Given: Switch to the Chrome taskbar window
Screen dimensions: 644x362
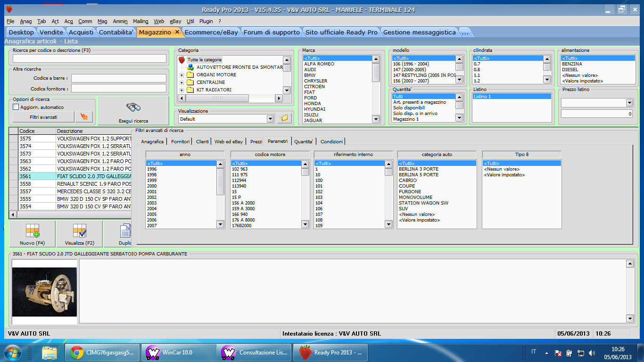Looking at the screenshot, I should click(x=103, y=352).
